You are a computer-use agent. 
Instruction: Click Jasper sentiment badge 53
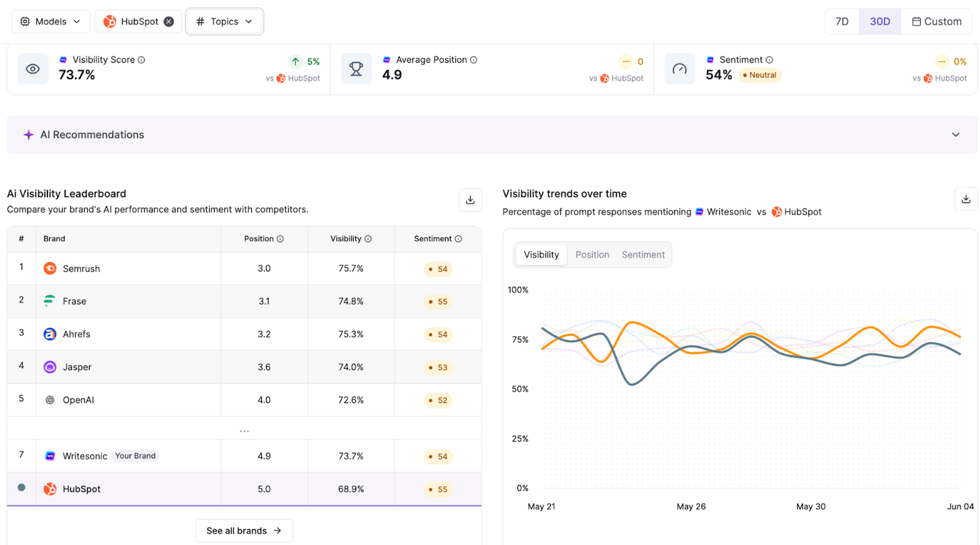(438, 367)
